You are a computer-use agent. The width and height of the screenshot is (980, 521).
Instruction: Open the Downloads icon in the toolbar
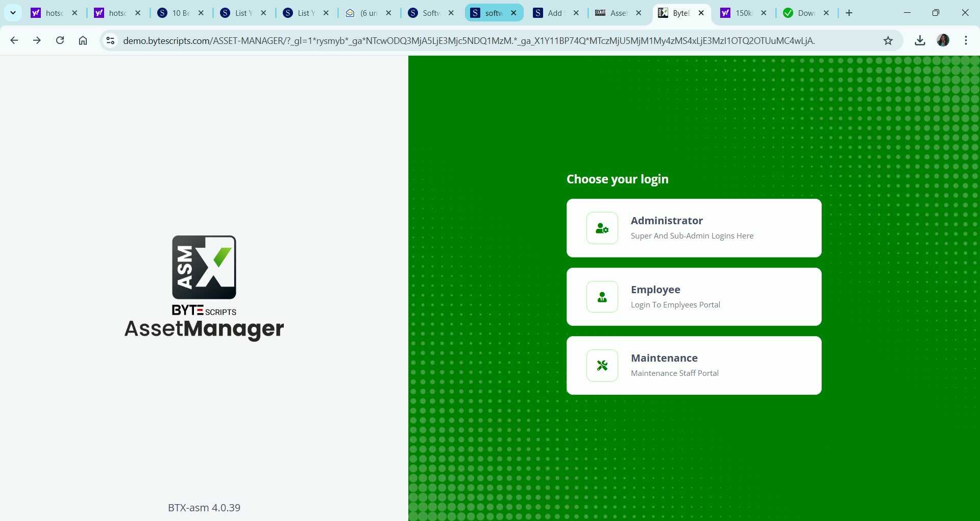[920, 41]
